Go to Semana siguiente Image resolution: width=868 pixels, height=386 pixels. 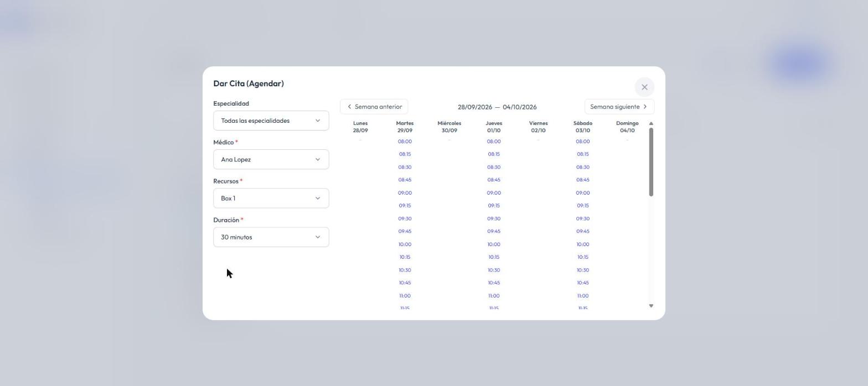619,107
